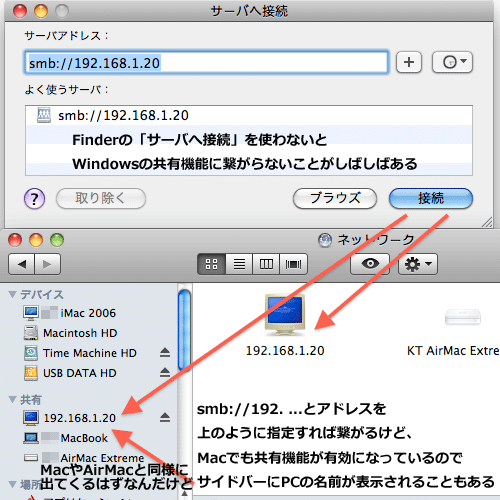Image resolution: width=500 pixels, height=500 pixels.
Task: Click the 接続 connect button
Action: tap(431, 198)
